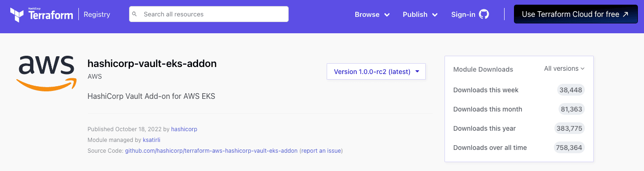Click the arrow icon in Terraform Cloud button

tap(625, 15)
